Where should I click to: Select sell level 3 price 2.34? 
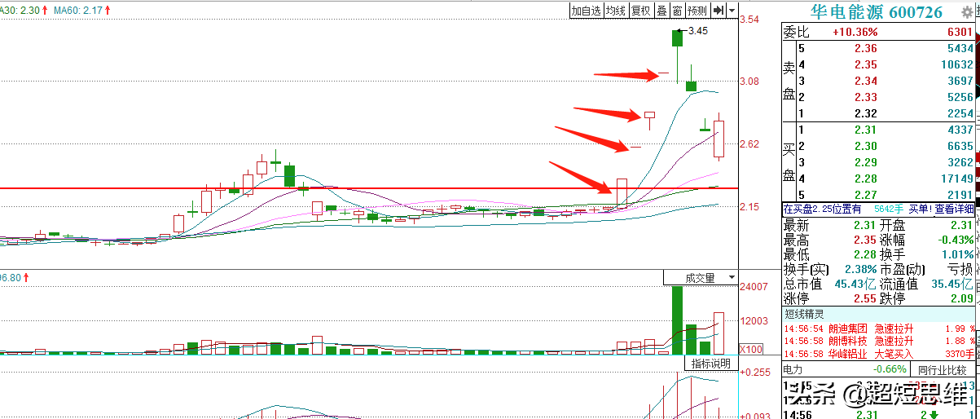point(866,81)
